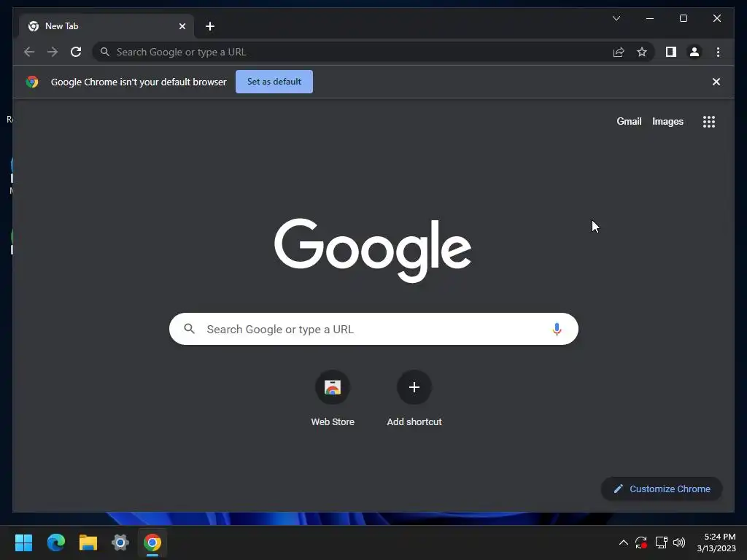Share this page via the share icon
The image size is (747, 560).
[x=619, y=52]
